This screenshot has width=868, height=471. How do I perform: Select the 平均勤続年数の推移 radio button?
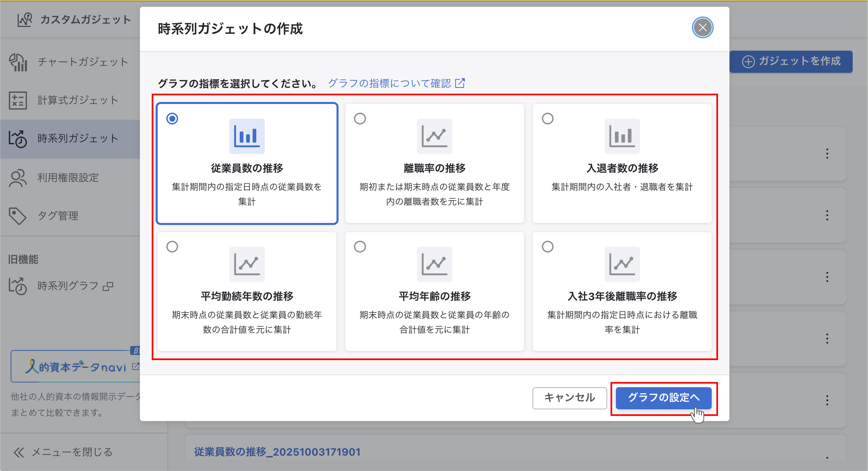(x=172, y=246)
